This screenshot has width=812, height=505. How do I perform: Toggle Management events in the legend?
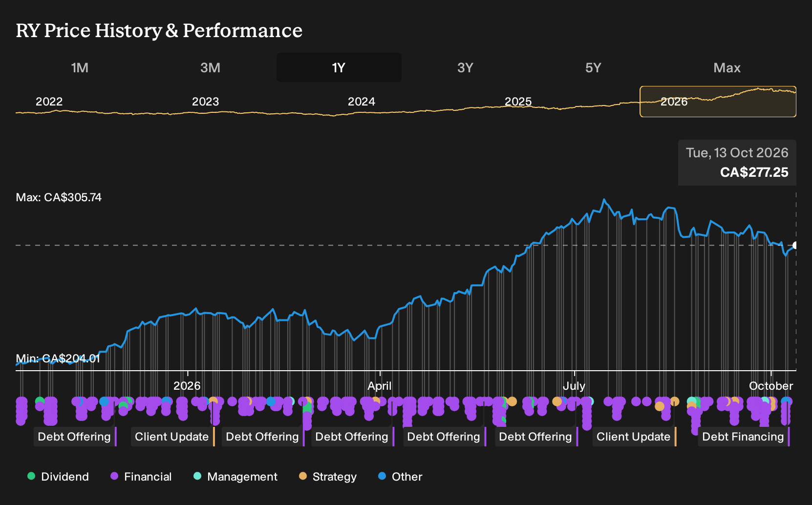point(235,477)
